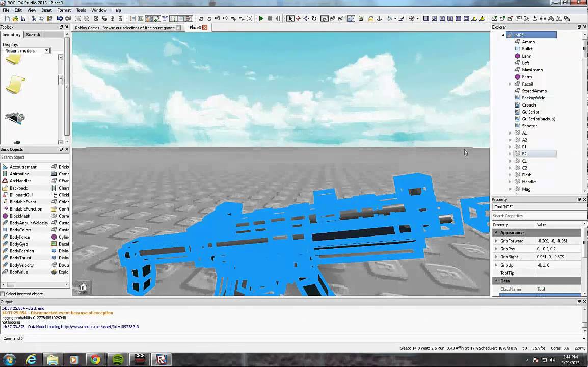
Task: Click the yellow script model thumbnail
Action: pyautogui.click(x=15, y=85)
